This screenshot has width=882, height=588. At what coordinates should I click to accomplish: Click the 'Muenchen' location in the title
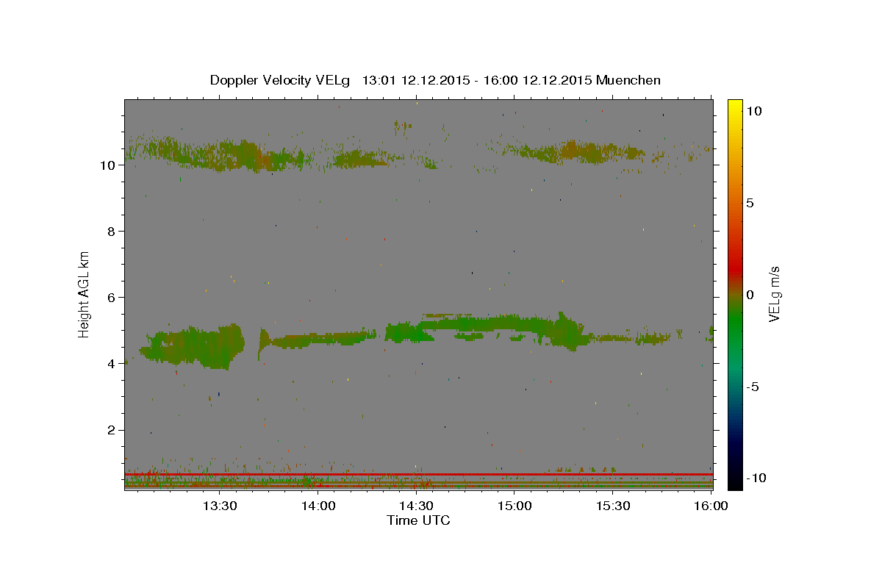click(628, 80)
